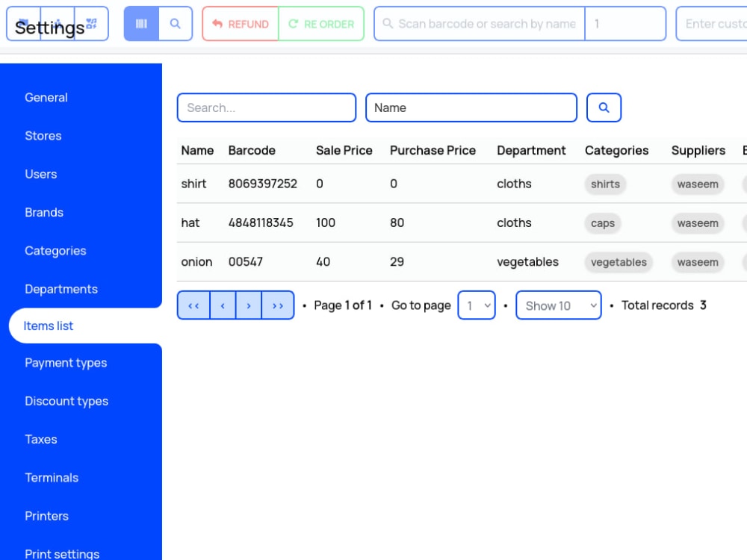Switch to search mode magnifier button

tap(176, 24)
